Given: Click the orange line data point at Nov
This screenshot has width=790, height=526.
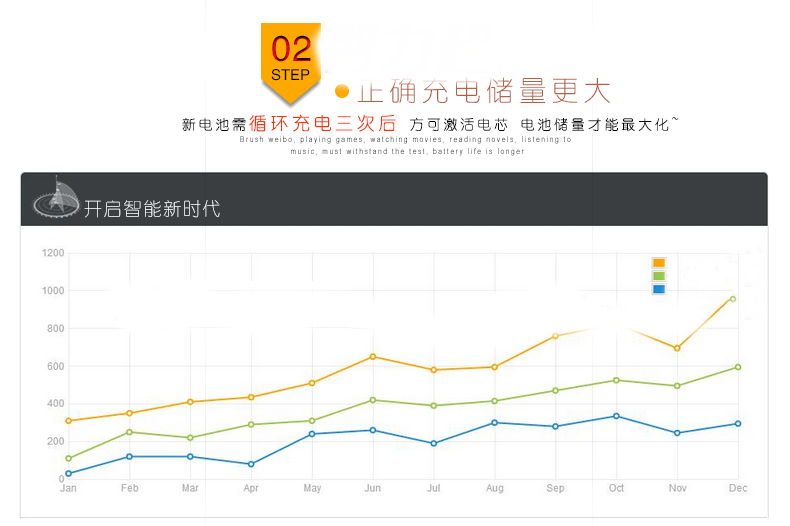Looking at the screenshot, I should pyautogui.click(x=677, y=348).
